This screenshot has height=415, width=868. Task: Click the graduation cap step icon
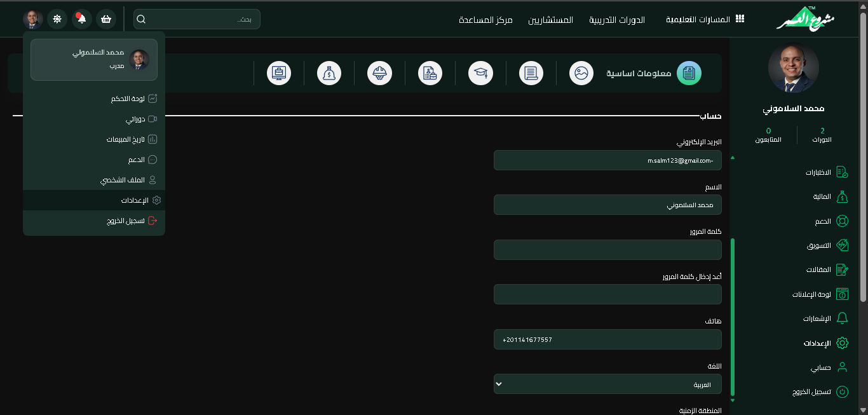pyautogui.click(x=480, y=73)
